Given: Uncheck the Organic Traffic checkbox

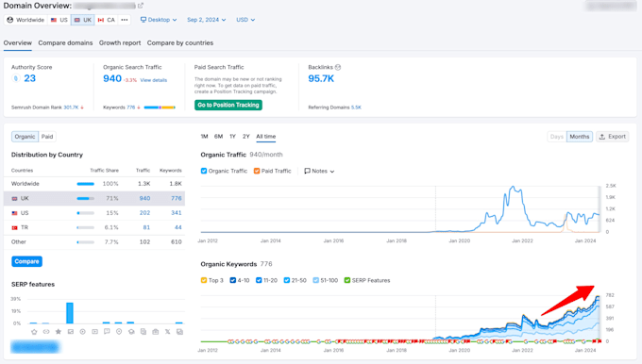Looking at the screenshot, I should coord(204,171).
